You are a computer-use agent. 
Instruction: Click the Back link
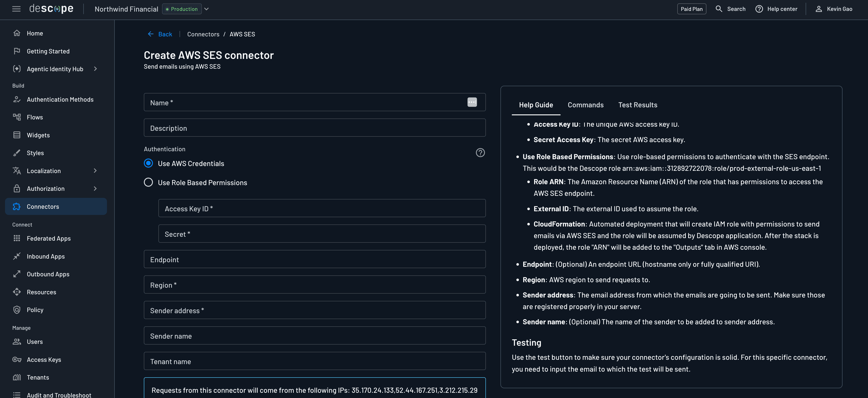click(165, 34)
